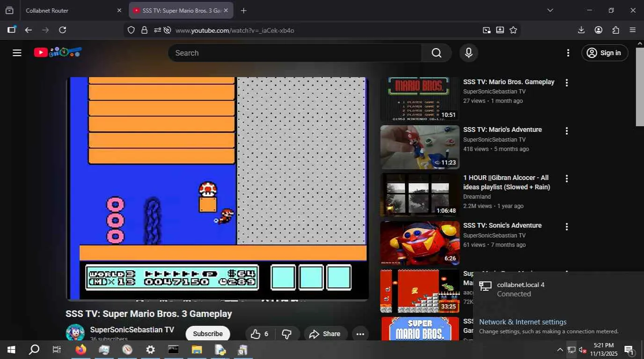Open the Command Prompt taskbar icon
Image resolution: width=644 pixels, height=359 pixels.
(173, 350)
